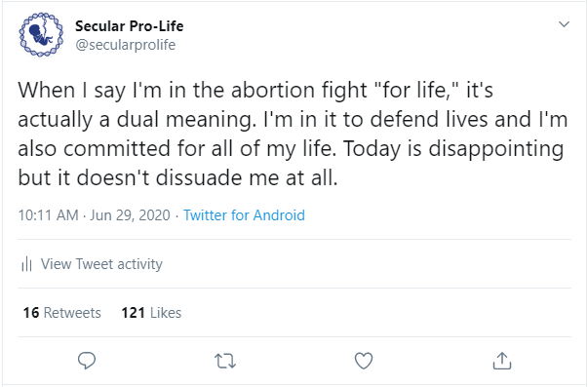Click the reply speech bubble icon
The image size is (588, 387).
(87, 361)
